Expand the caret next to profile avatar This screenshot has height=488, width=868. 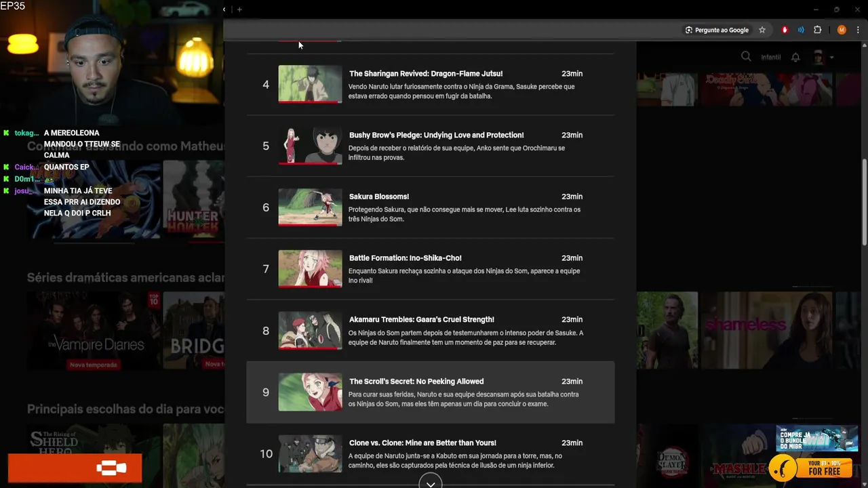click(831, 58)
